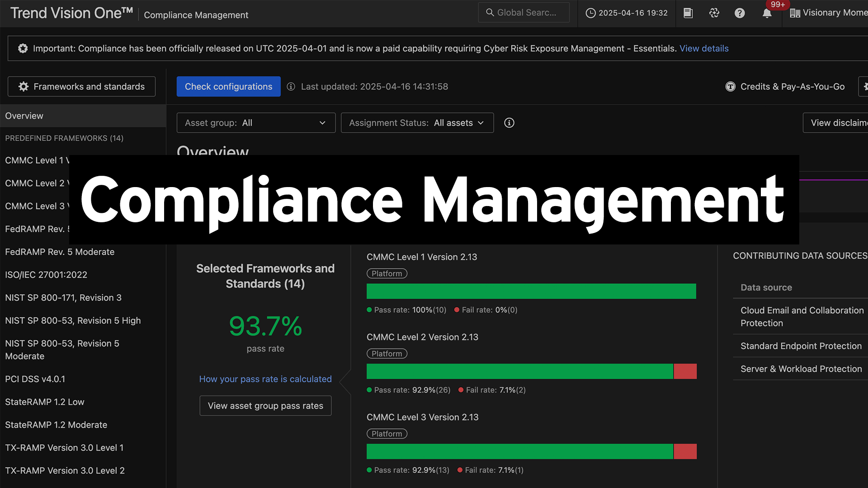Click the Check configurations button

coord(228,86)
